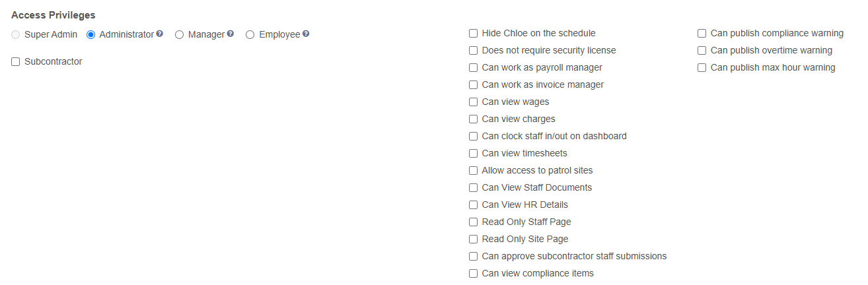
Task: Click help icon beside Employee option
Action: coord(306,34)
